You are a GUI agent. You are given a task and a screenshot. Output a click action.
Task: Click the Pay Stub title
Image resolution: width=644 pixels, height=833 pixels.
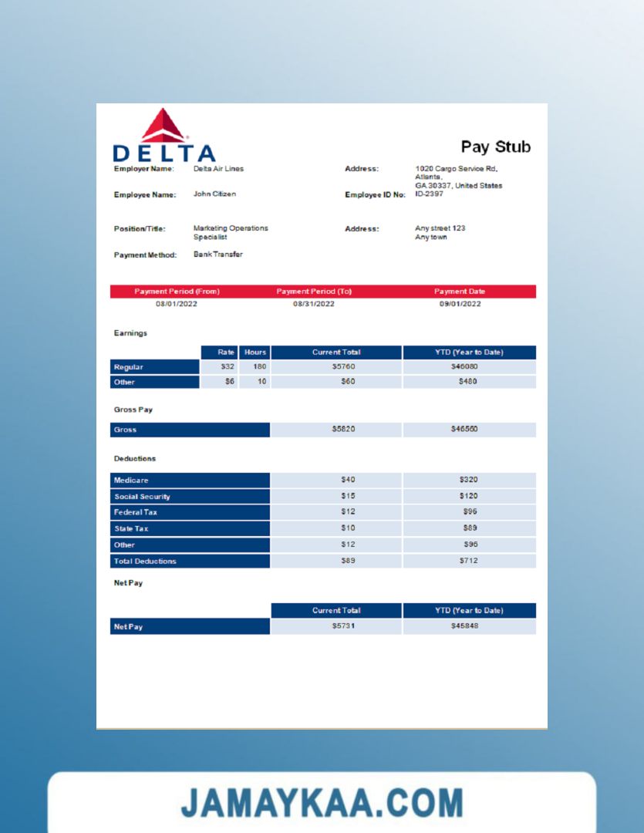pos(495,147)
